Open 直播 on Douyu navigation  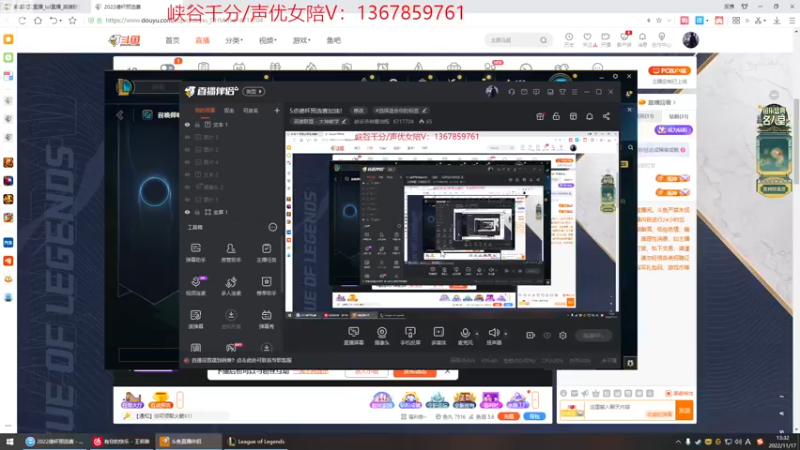(203, 40)
